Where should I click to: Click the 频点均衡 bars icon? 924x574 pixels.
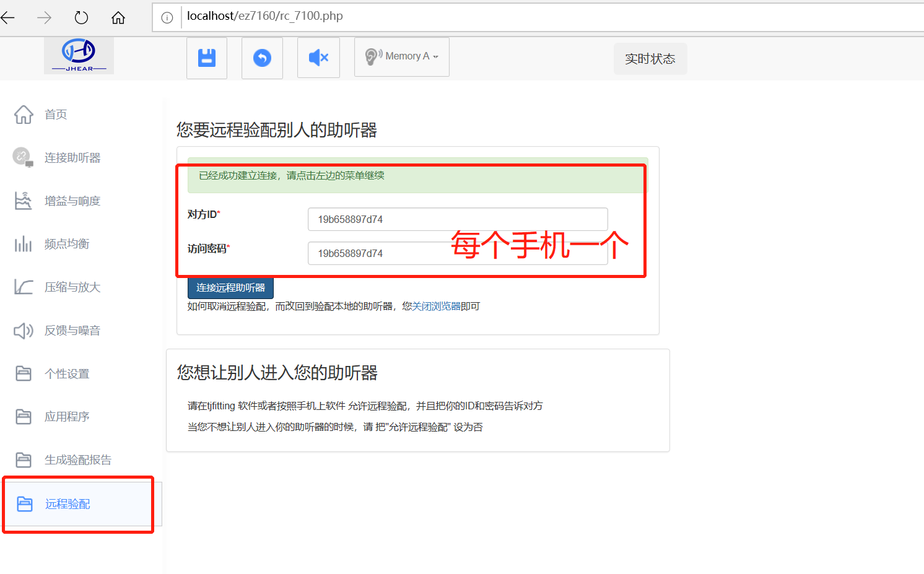(x=24, y=244)
